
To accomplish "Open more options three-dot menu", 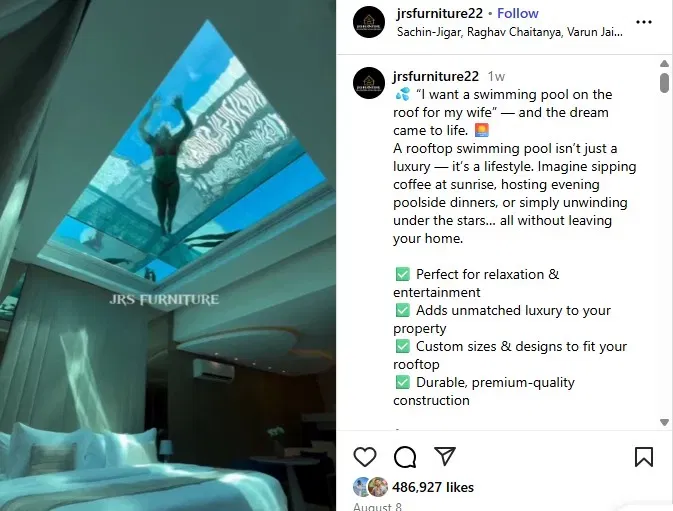I will (x=644, y=22).
